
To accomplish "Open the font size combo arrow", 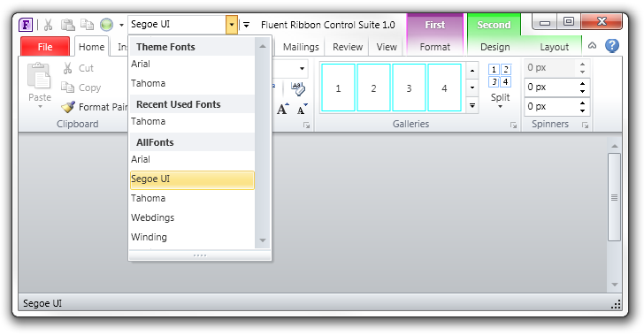I will point(302,69).
